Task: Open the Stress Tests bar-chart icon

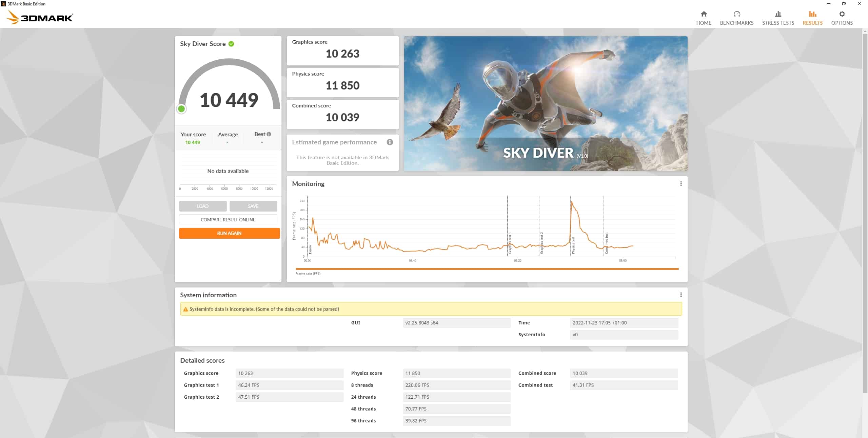Action: (778, 14)
